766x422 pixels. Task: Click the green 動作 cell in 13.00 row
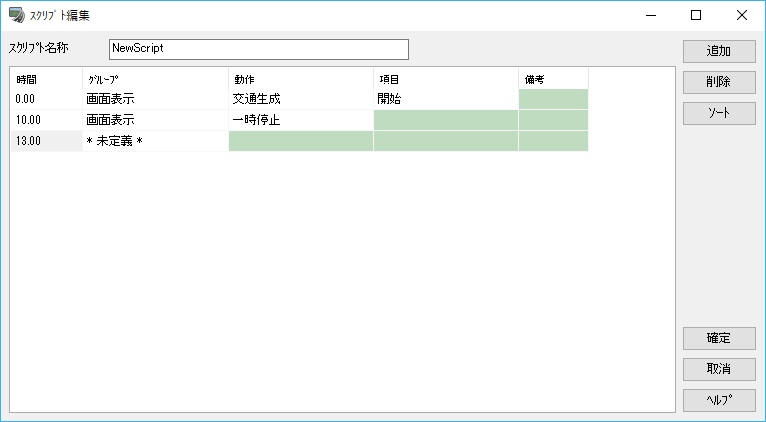301,141
